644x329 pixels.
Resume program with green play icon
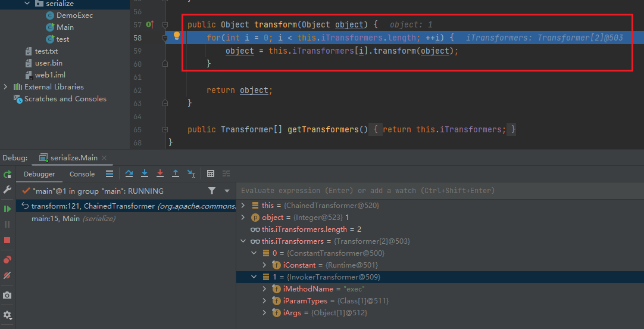click(x=7, y=209)
